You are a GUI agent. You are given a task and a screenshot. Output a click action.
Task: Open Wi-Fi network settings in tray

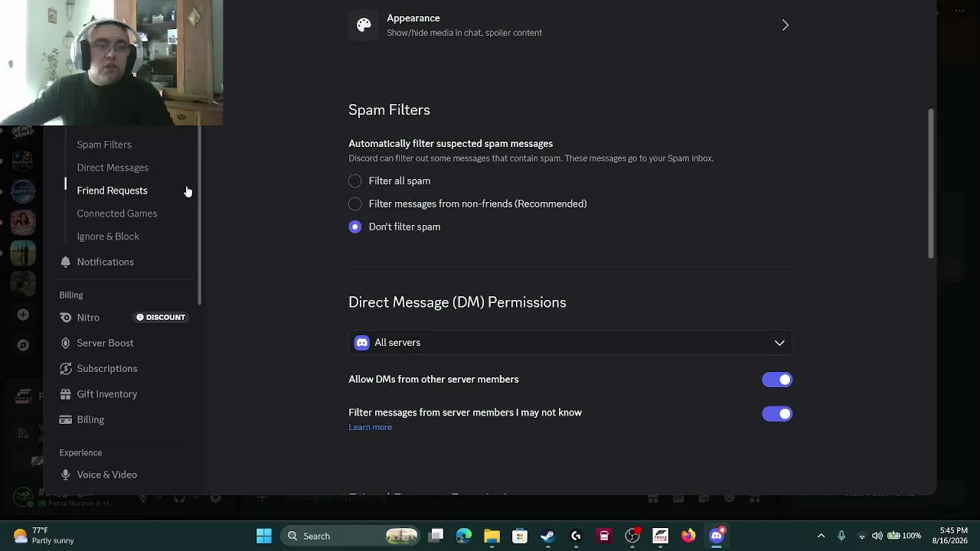862,536
